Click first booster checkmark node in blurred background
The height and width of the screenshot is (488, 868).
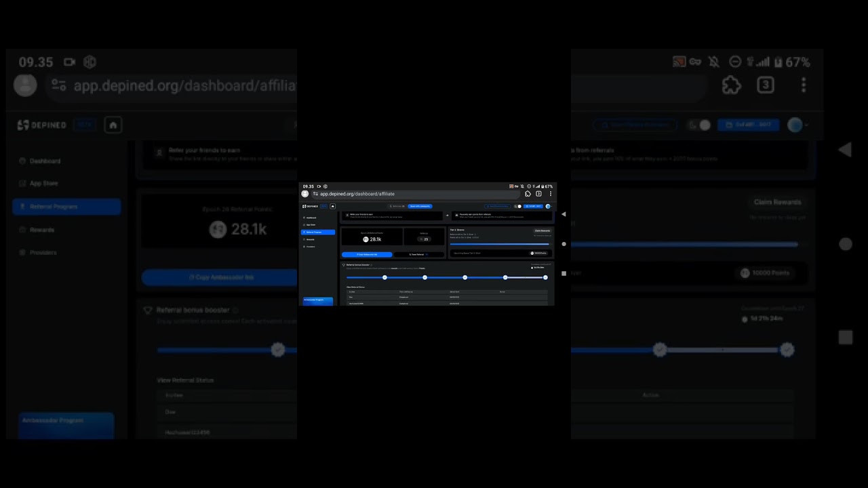[277, 350]
